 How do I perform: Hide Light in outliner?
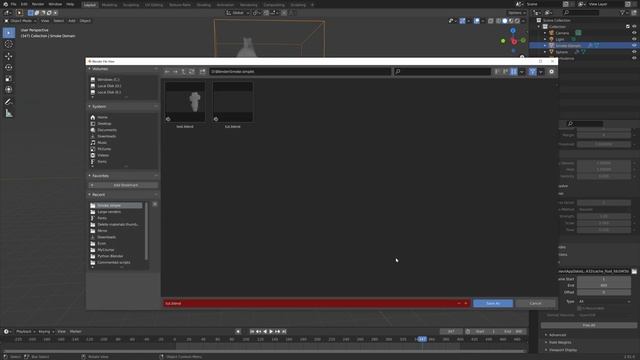pos(634,39)
